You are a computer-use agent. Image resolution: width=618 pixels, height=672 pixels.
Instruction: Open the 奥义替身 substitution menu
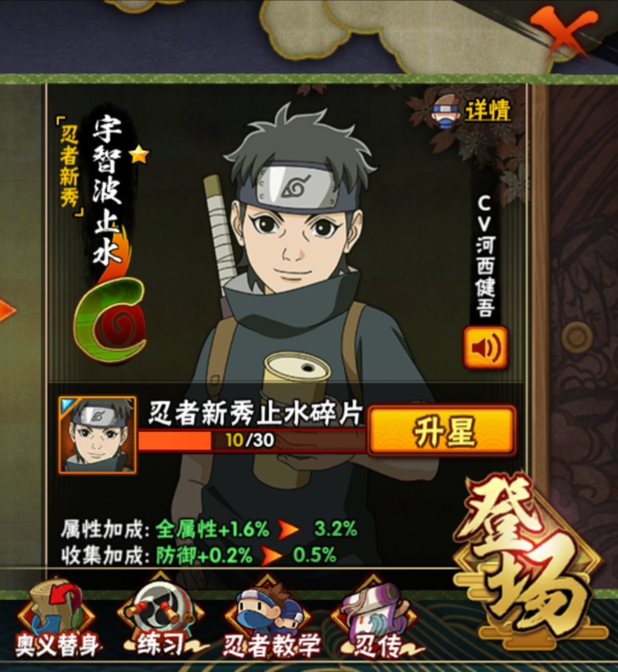click(x=57, y=620)
